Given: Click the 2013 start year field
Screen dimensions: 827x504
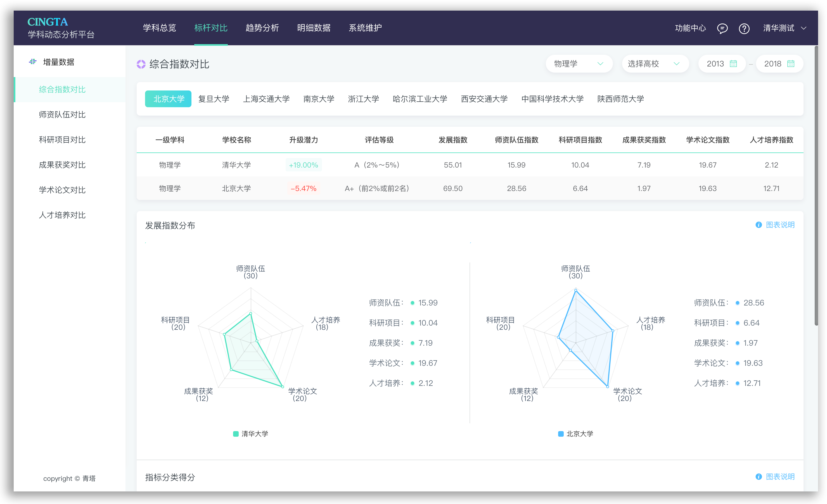Looking at the screenshot, I should point(722,64).
